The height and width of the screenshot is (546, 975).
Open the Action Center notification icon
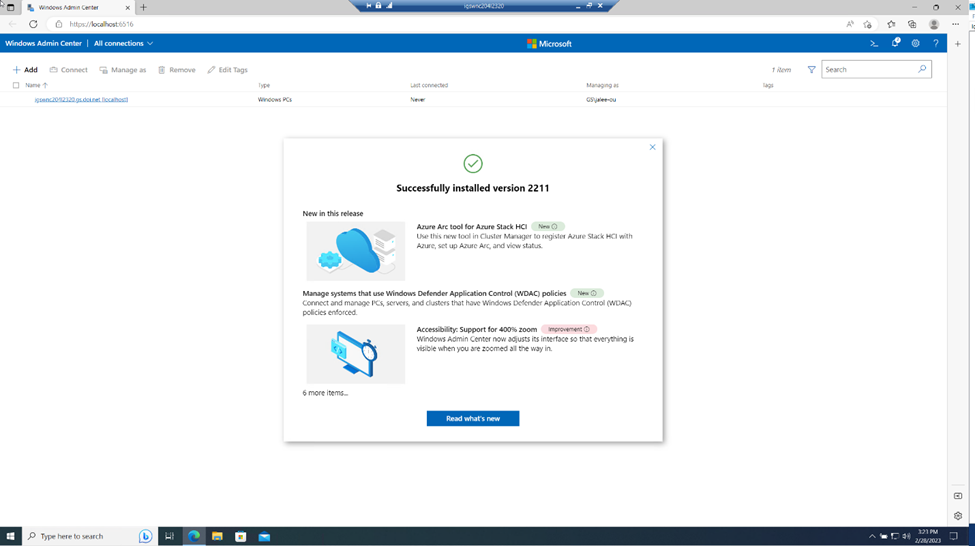[953, 536]
